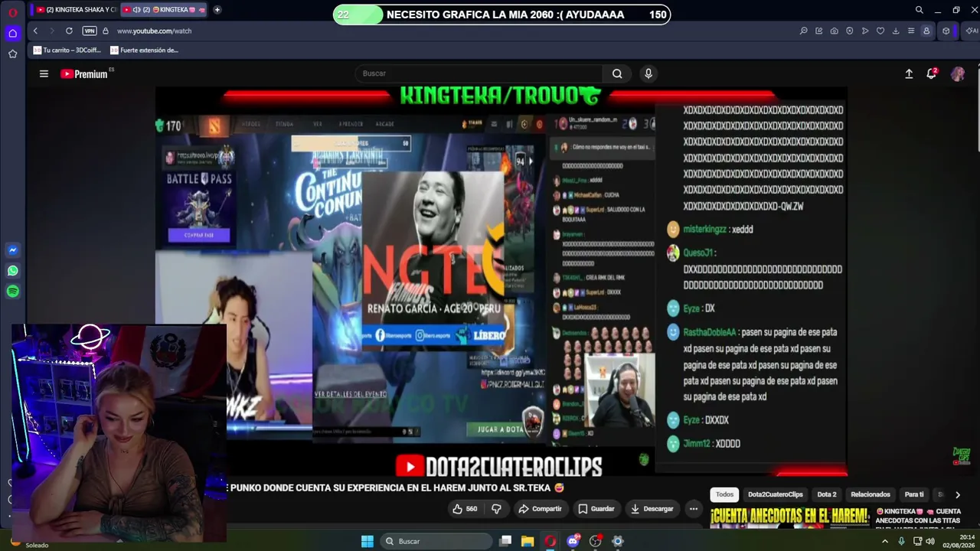Open the new tab plus button
980x551 pixels.
[217, 10]
